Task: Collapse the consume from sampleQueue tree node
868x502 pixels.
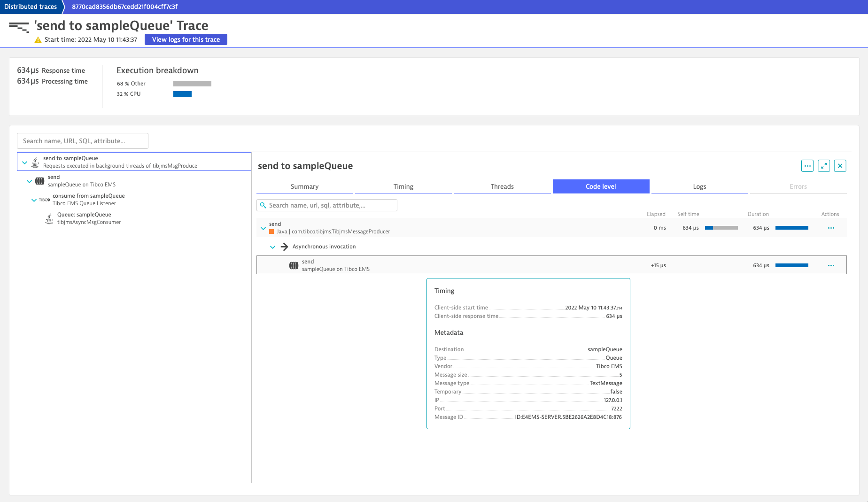Action: (34, 200)
